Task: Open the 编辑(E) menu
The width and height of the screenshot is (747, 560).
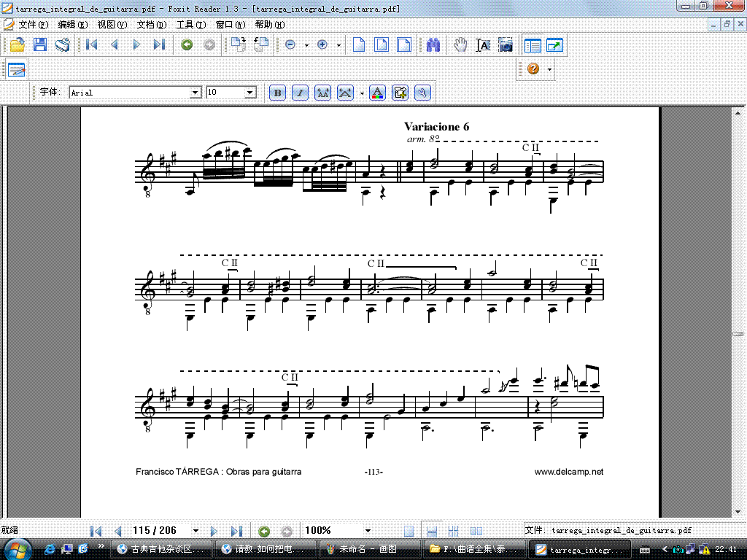Action: coord(72,25)
